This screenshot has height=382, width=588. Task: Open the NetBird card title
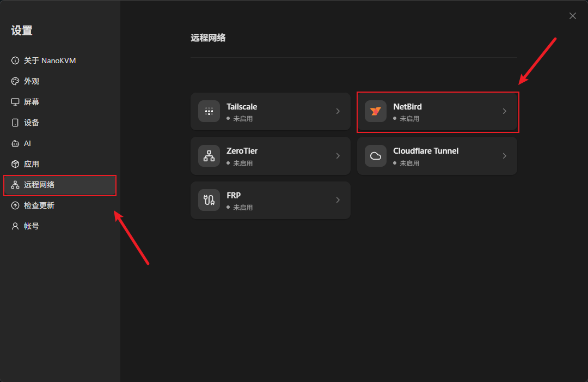coord(407,107)
